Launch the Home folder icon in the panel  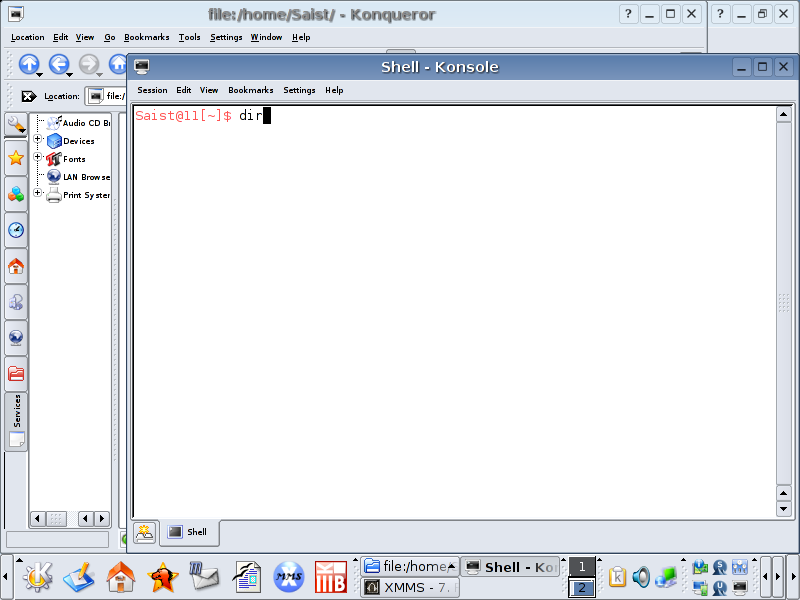121,576
